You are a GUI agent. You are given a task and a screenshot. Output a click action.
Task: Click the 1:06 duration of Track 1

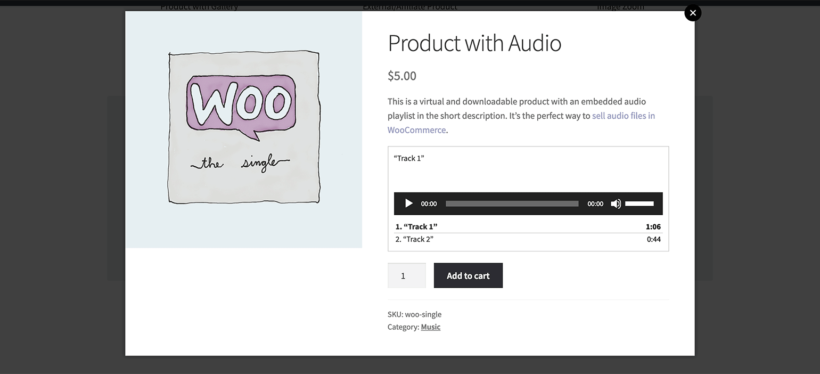653,226
